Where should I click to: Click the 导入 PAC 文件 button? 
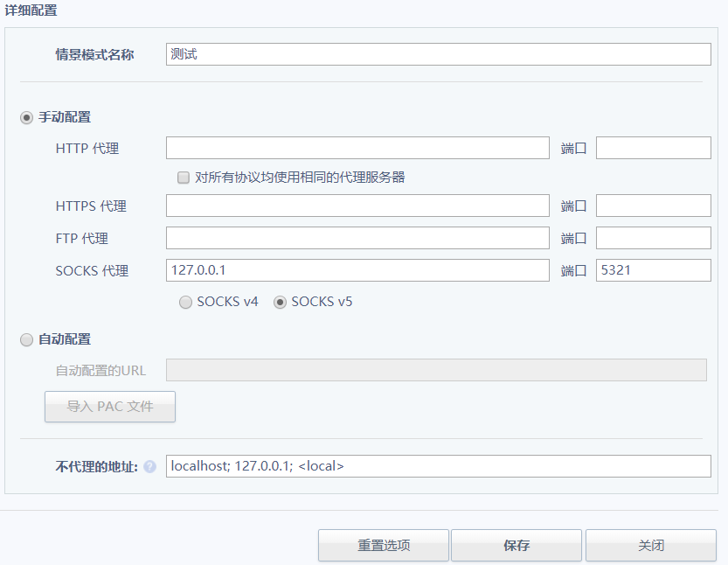click(x=110, y=407)
